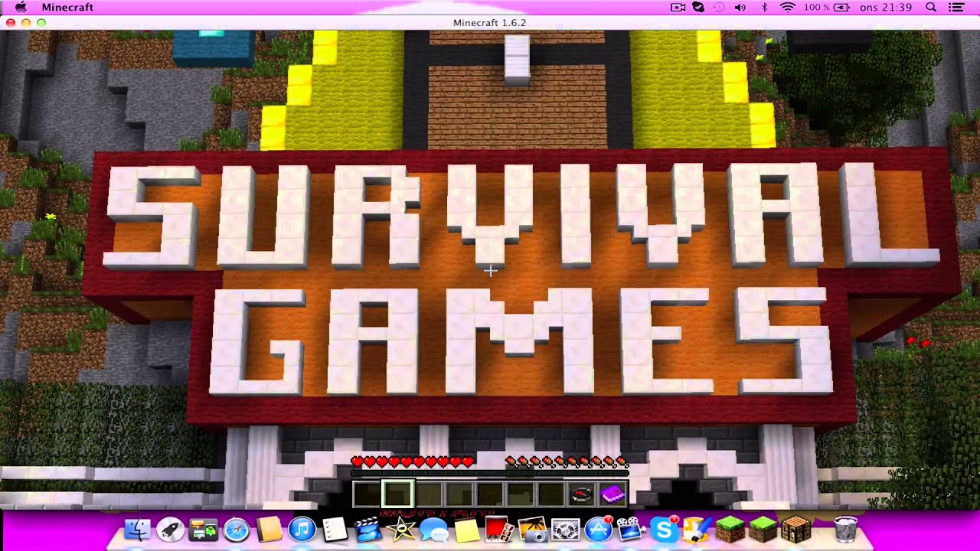Select the enchanted purple book hotbar slot
The height and width of the screenshot is (551, 980).
pyautogui.click(x=612, y=494)
